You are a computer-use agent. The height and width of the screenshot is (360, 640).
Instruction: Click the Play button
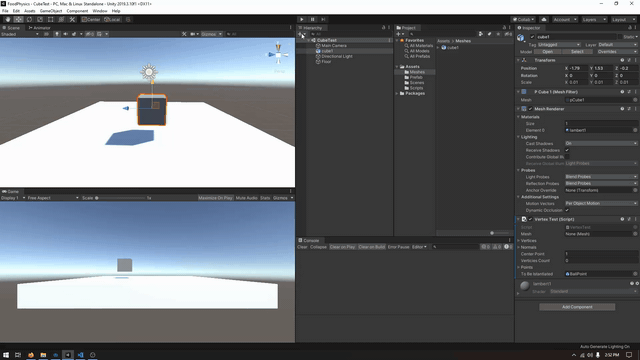coord(302,19)
